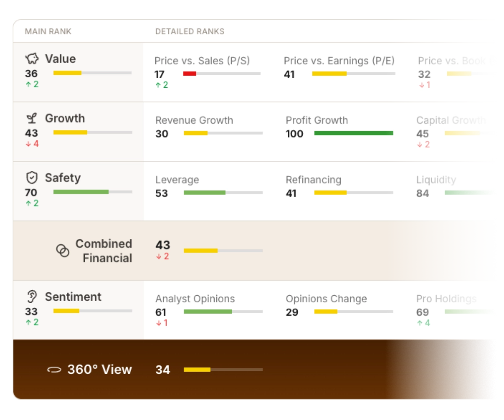Click the Capital Growth label
Image resolution: width=504 pixels, height=420 pixels.
[451, 121]
